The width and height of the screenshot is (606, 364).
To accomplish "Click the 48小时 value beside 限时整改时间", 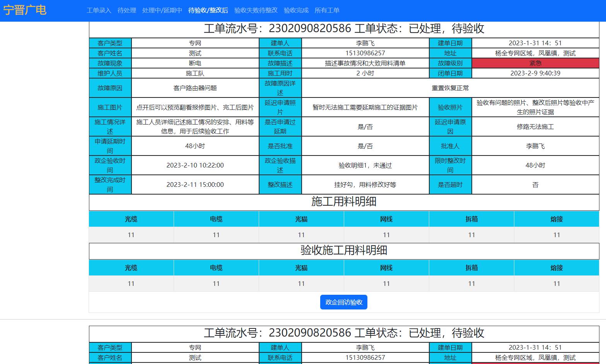I will point(536,165).
